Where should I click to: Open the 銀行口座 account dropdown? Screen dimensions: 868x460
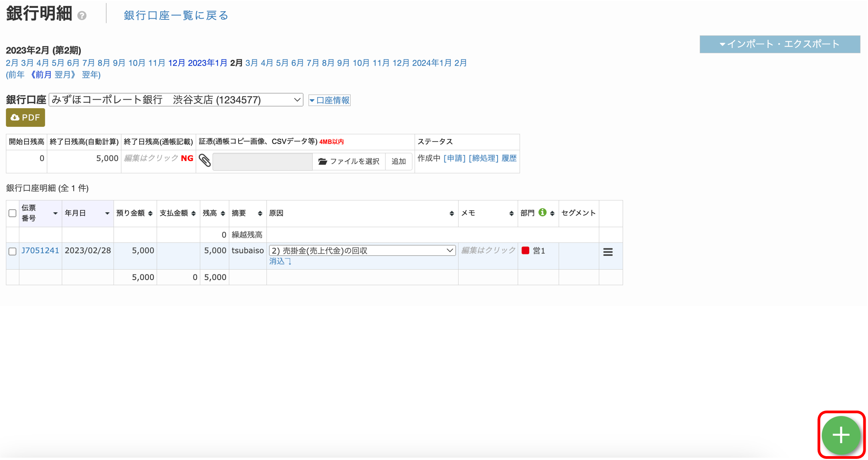click(x=176, y=100)
